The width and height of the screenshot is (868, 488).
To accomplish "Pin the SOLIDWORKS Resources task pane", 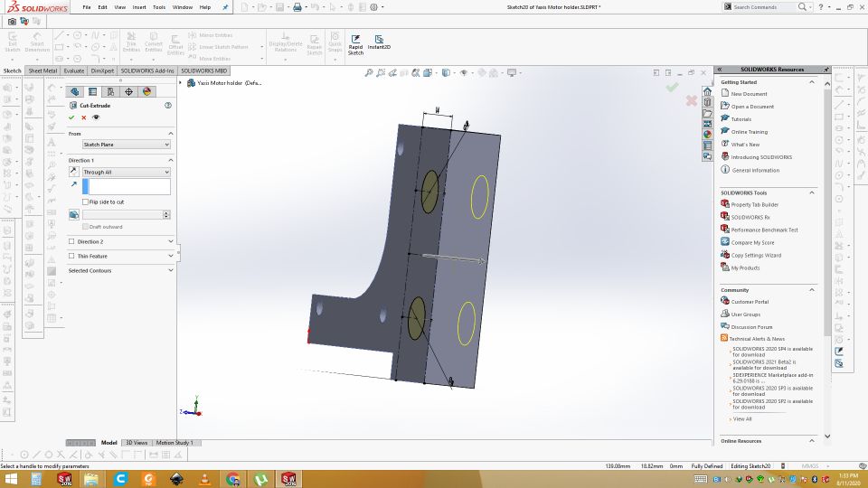I will tap(826, 70).
